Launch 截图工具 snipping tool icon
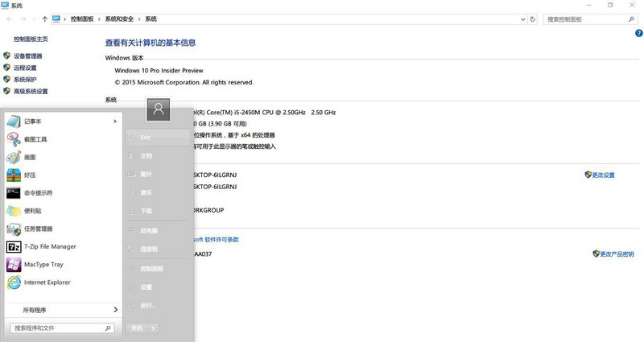Image resolution: width=644 pixels, height=342 pixels. [x=14, y=139]
